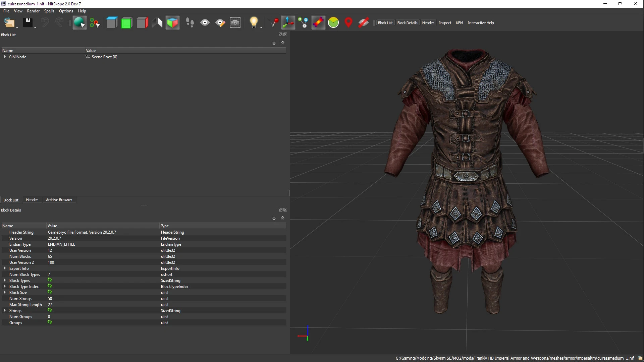Open the Load file dropdown arrow
The width and height of the screenshot is (644, 362).
click(x=17, y=27)
